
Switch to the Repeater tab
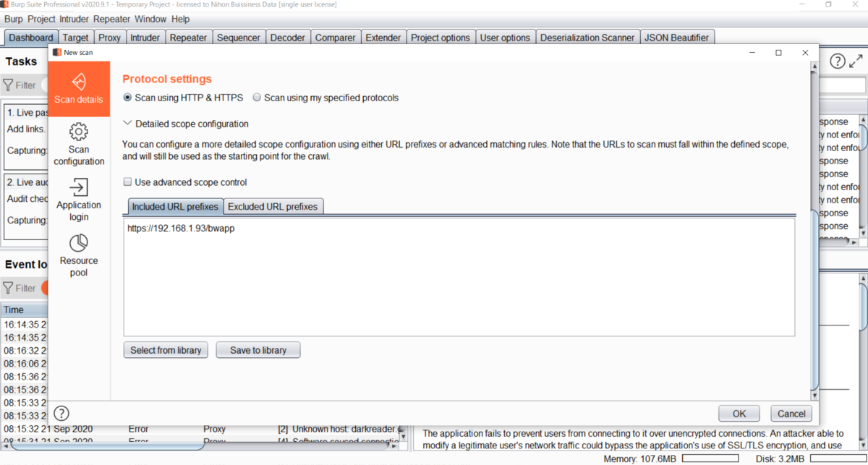tap(188, 38)
